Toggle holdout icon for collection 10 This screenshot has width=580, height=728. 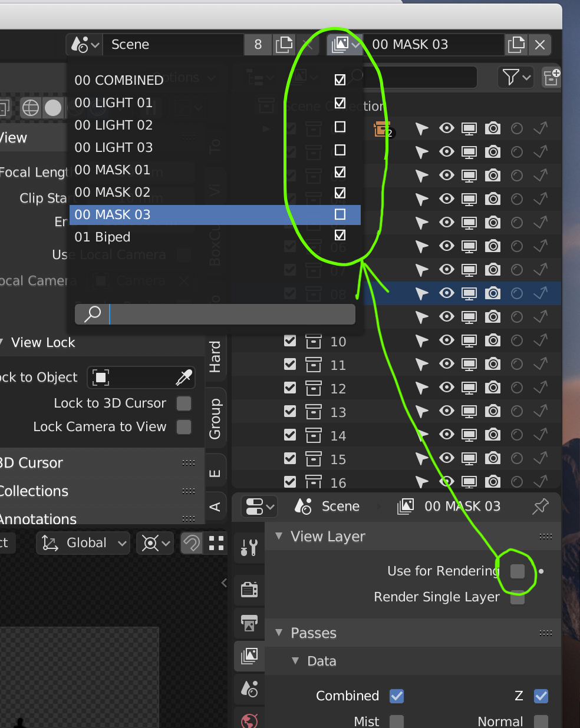pos(517,340)
